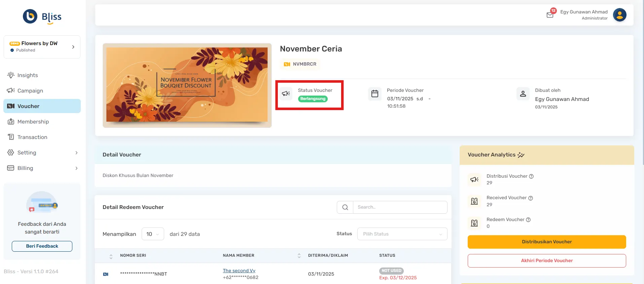Click the Insights lightbulb icon
The height and width of the screenshot is (284, 644).
point(11,75)
